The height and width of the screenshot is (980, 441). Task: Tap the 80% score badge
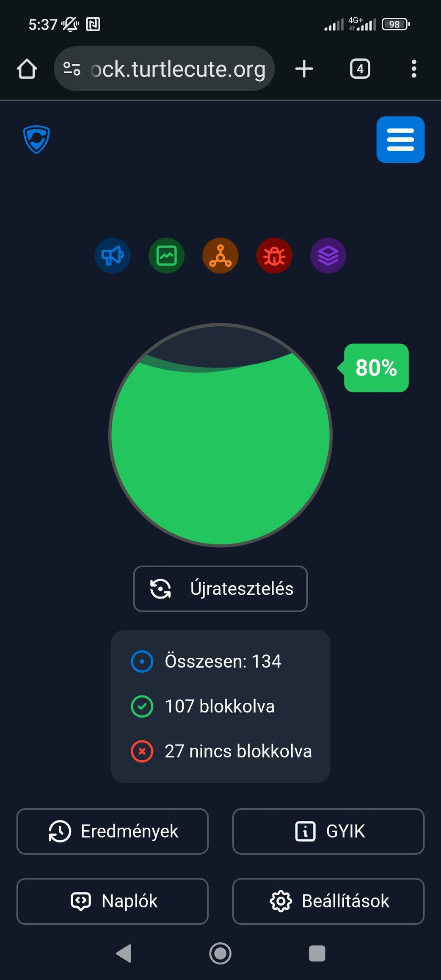pos(376,367)
